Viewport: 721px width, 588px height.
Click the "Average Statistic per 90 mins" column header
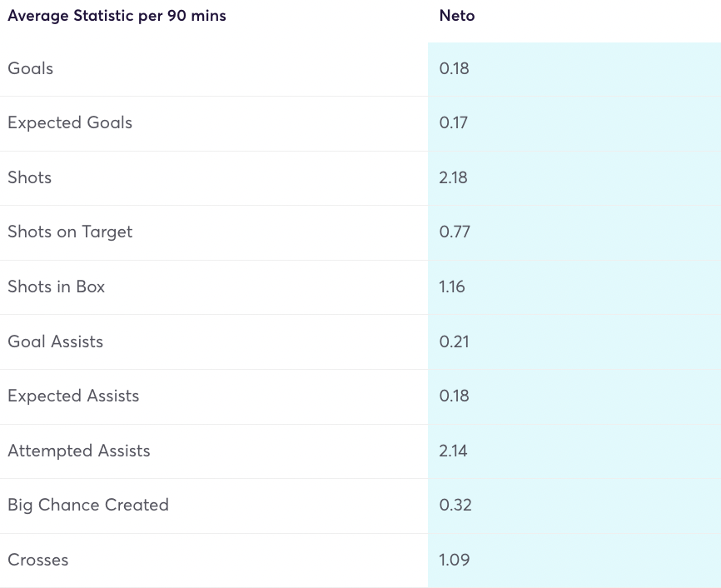click(x=117, y=16)
